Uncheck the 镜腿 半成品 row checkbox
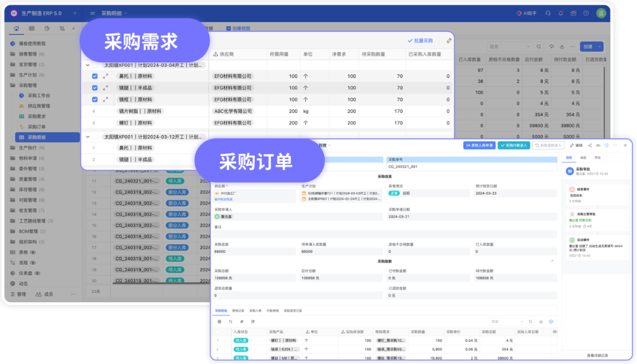637x364 pixels. coord(95,88)
